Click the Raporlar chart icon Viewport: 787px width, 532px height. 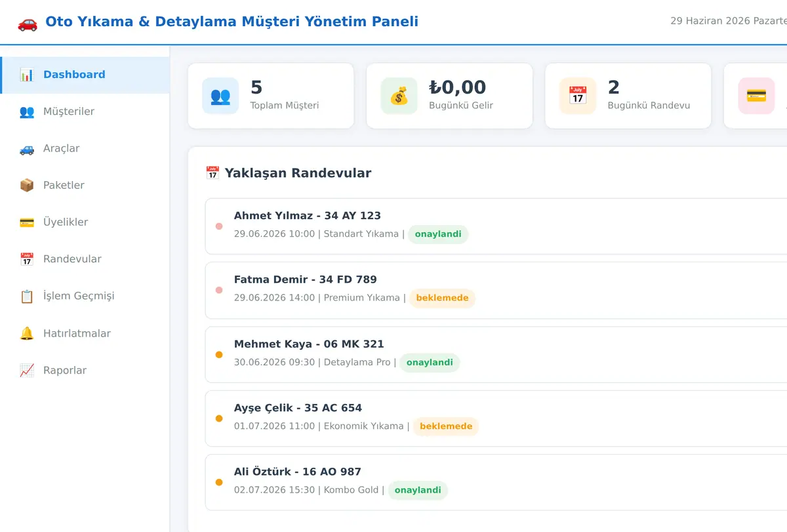27,370
